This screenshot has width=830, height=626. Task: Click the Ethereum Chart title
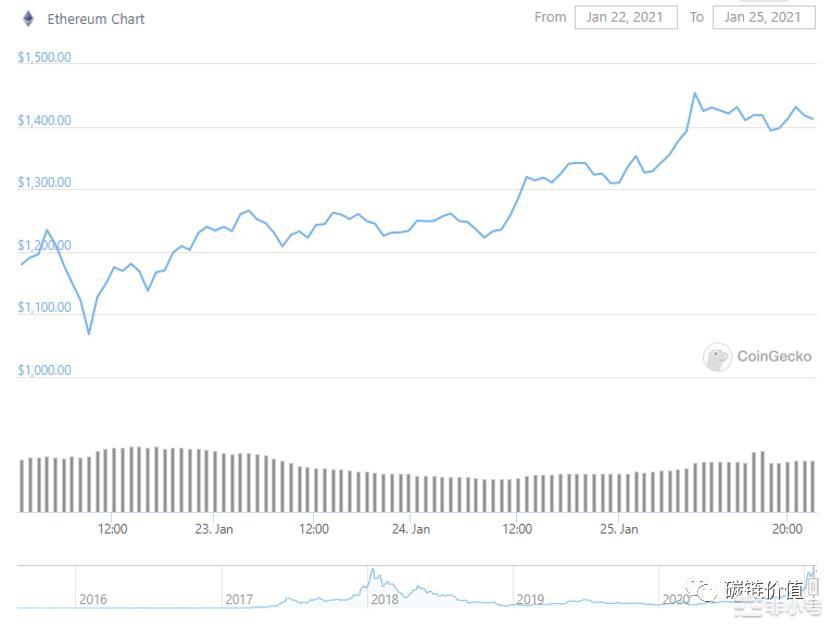pos(96,18)
